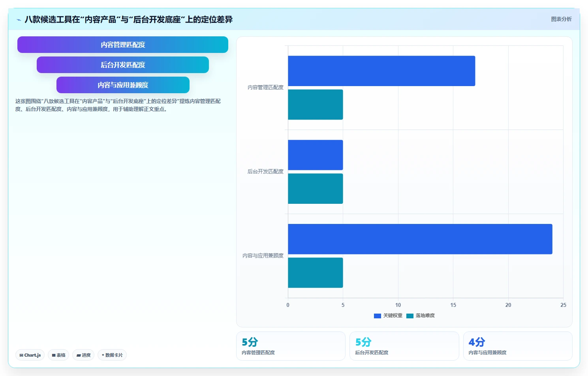Screen dimensions: 588x376
Task: Click the 内容管理匹配度 y-axis label
Action: coord(265,87)
